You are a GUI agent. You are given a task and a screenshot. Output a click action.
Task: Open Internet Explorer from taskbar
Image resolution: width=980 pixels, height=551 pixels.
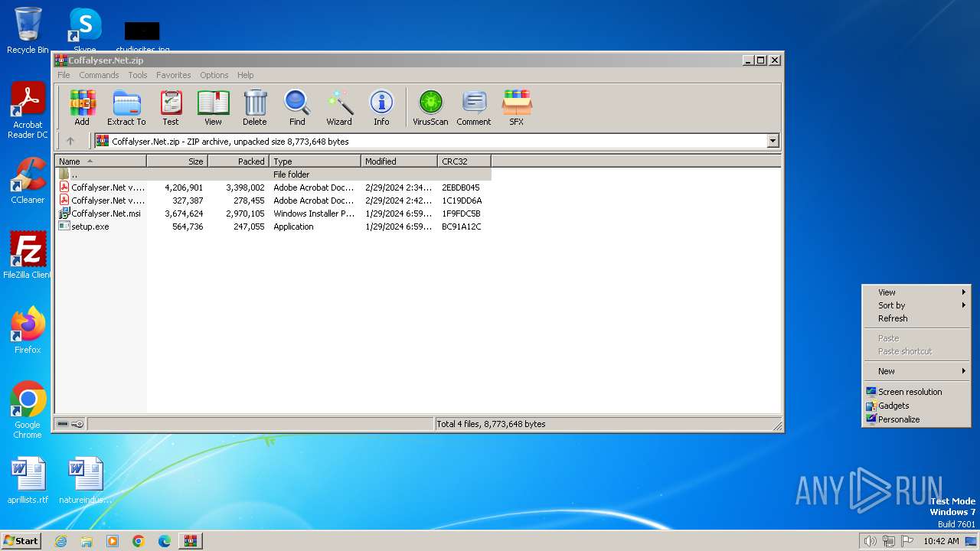pos(60,541)
